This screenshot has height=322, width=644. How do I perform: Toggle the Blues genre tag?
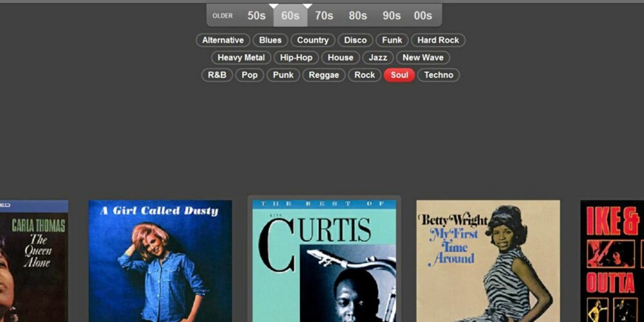coord(270,40)
